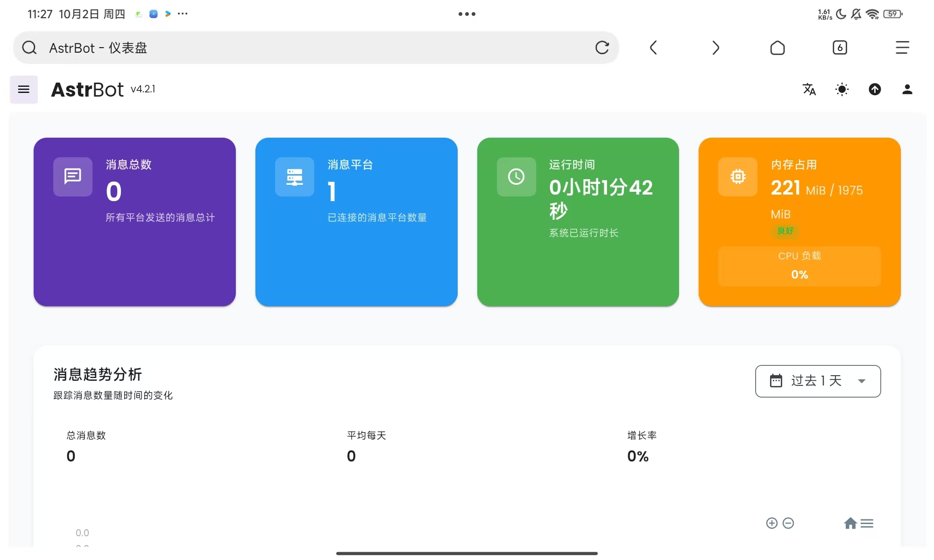
Task: Click the language translation icon
Action: (809, 89)
